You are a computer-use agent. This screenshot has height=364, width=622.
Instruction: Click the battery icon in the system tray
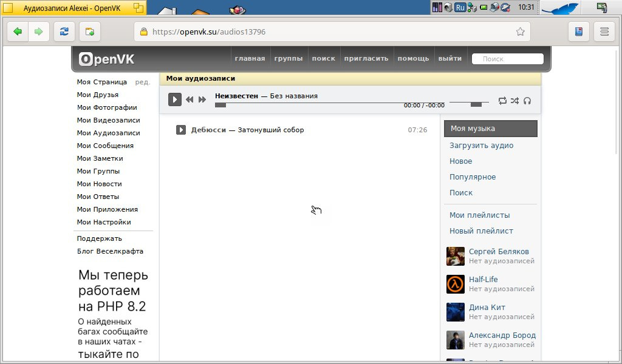coord(484,7)
